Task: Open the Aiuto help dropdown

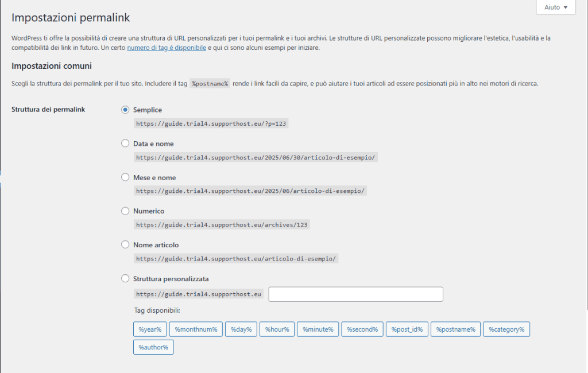Action: 555,7
